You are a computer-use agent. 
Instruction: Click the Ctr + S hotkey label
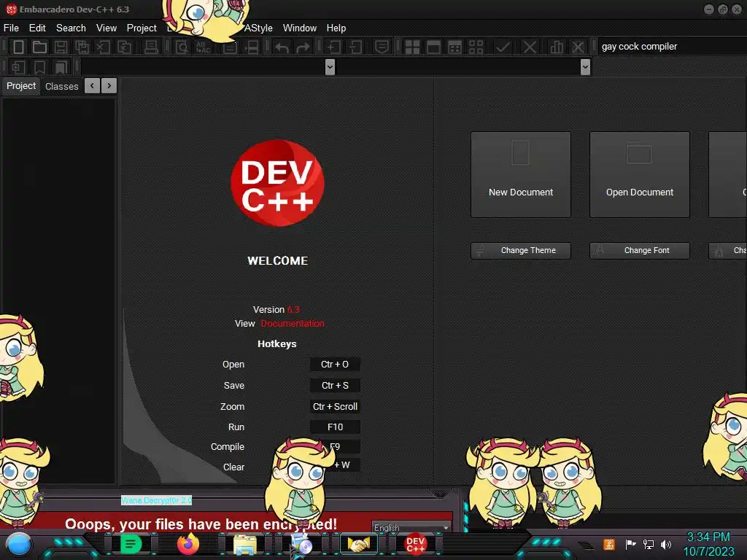pos(334,385)
